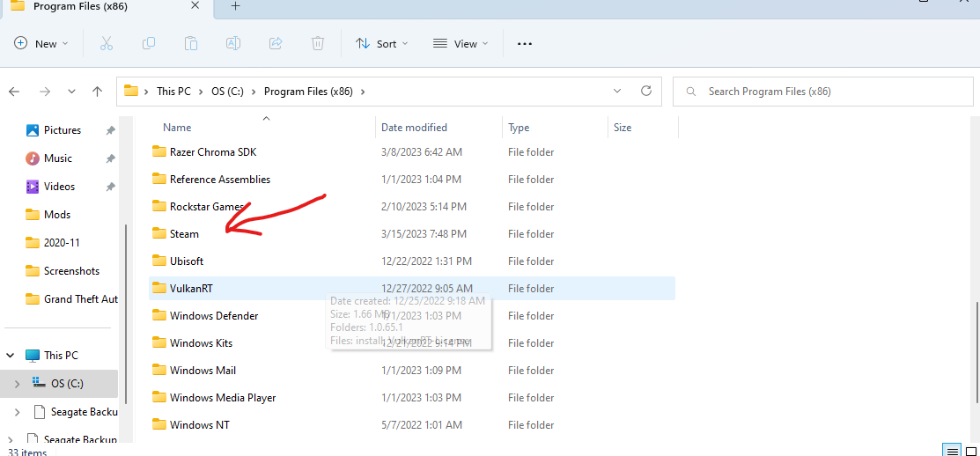Select the Ubisoft folder icon
Screen dimensions: 980x456
(x=159, y=261)
